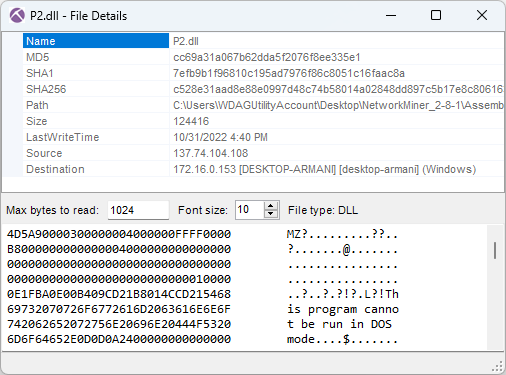Screen dimensions: 506x375
Task: Click the Max bytes to read label
Action: point(52,210)
